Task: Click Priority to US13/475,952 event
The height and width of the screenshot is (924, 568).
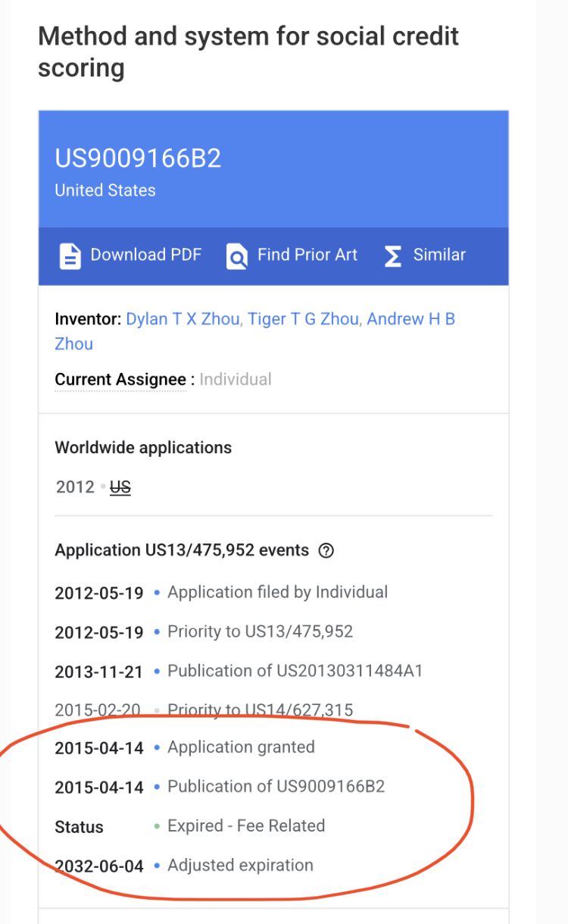Action: click(x=260, y=631)
